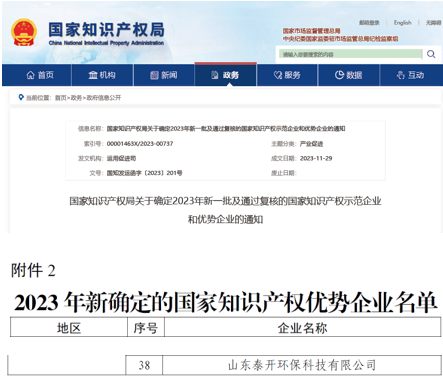
Task: Open 中央纪委国家监委驻市场监管总局纪检监察组 link
Action: coord(340,39)
